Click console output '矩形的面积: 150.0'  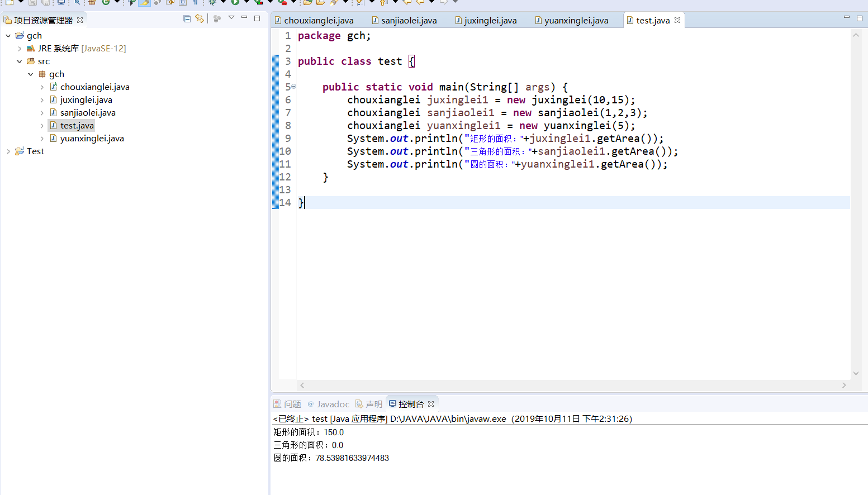[309, 432]
